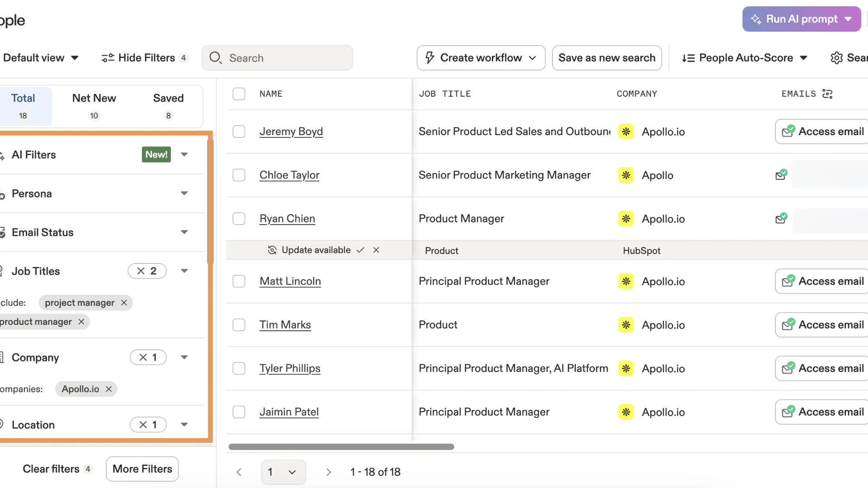Open the People Auto-Score sort dropdown
This screenshot has height=488, width=868.
tap(745, 58)
